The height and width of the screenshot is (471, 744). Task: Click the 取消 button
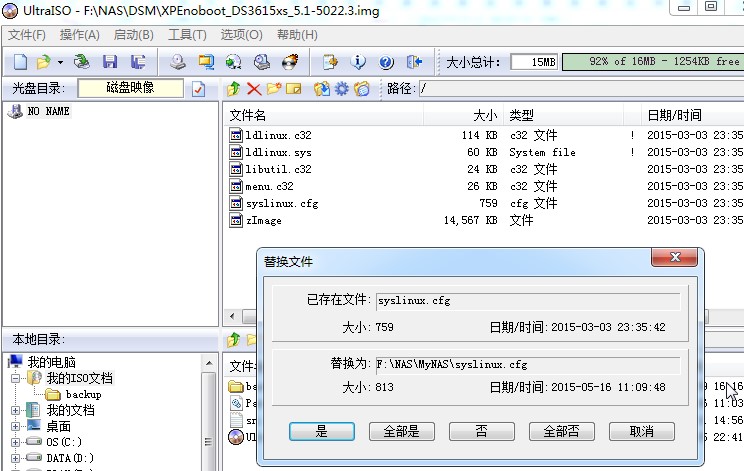642,431
